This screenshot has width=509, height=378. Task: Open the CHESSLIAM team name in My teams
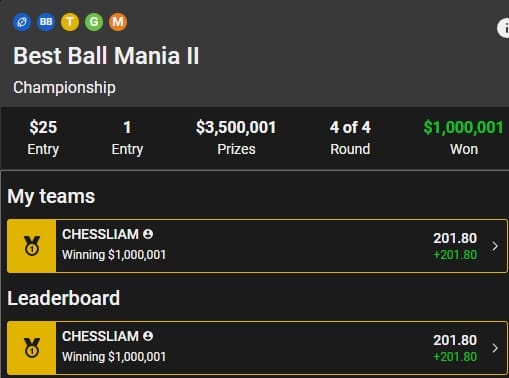[x=100, y=234]
